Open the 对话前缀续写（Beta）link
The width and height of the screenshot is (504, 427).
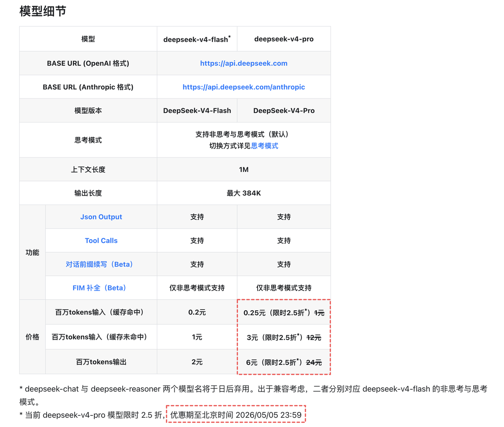[99, 264]
